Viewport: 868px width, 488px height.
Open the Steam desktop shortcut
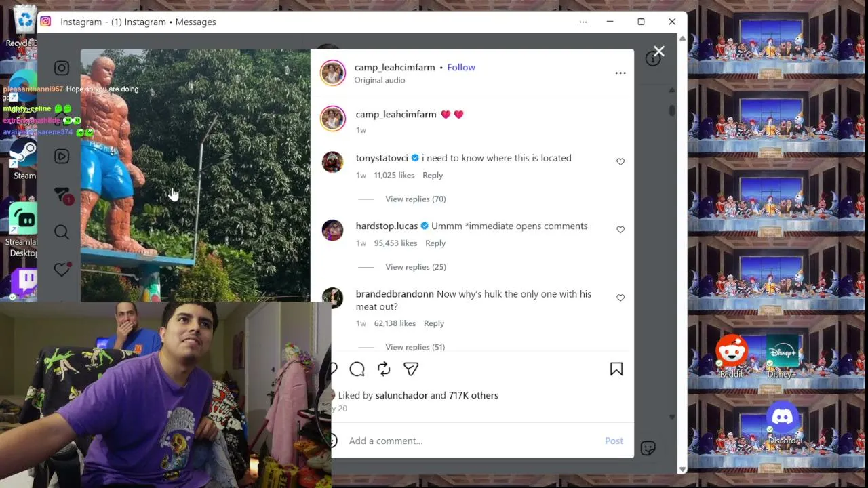[x=24, y=159]
